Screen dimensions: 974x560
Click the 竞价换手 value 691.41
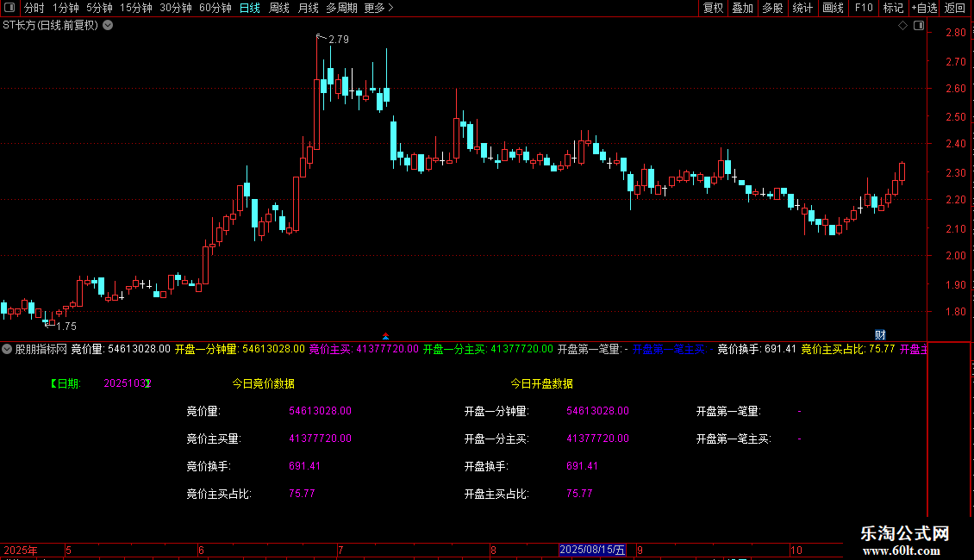pyautogui.click(x=304, y=466)
